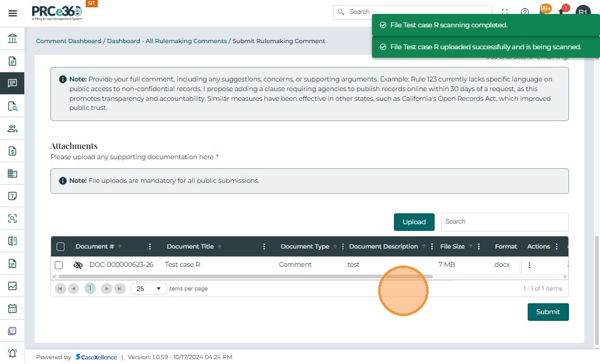Image resolution: width=600 pixels, height=364 pixels.
Task: Open Dashboard - All Rulemaking Comments breadcrumb
Action: tap(167, 41)
